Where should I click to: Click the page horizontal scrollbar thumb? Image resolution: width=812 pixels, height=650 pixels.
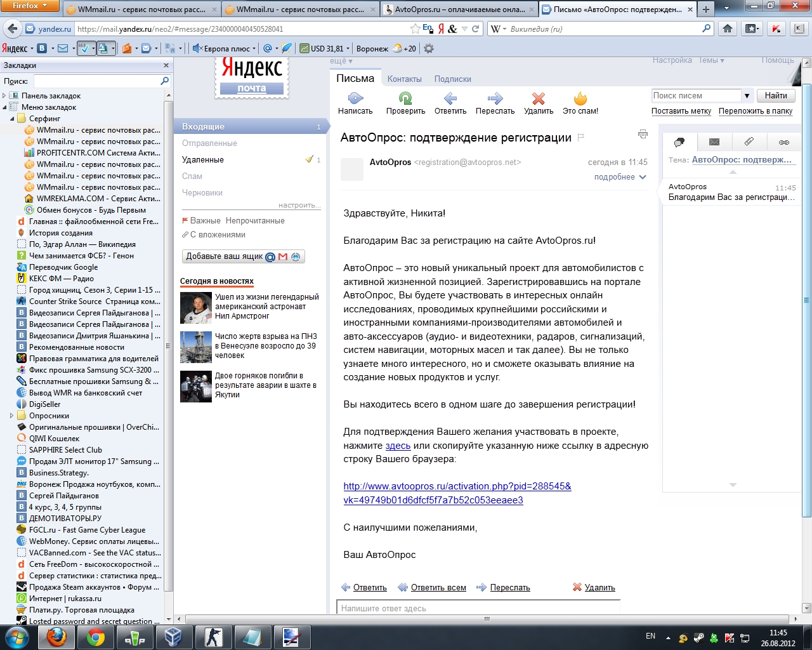(487, 618)
